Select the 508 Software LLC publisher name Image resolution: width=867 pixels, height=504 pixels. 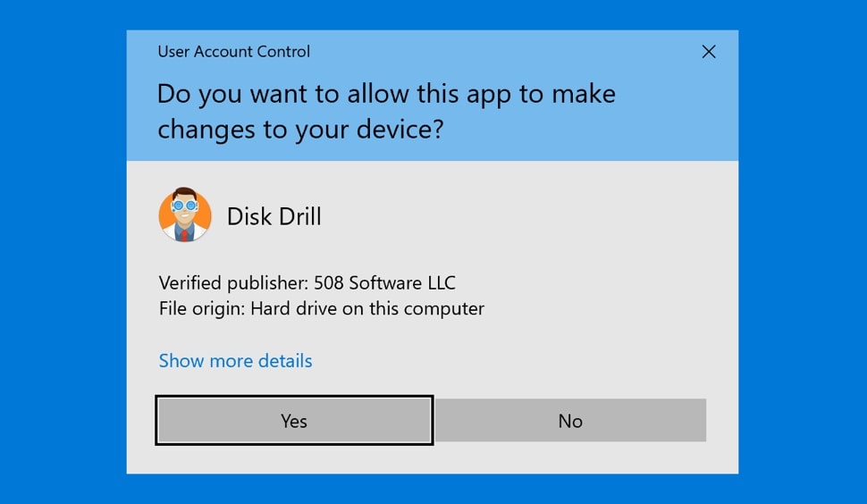384,283
